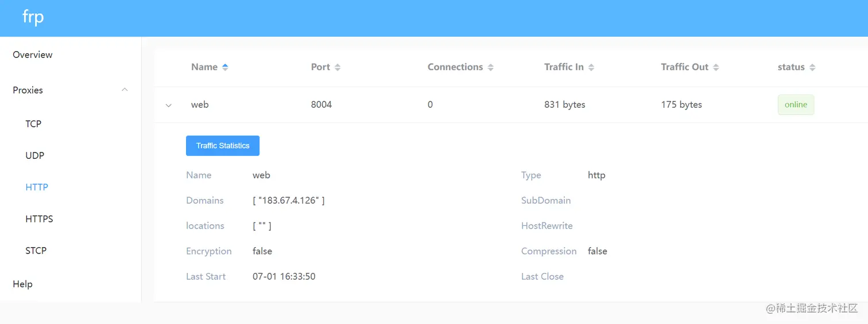868x324 pixels.
Task: Open the STCP proxies section
Action: click(36, 250)
